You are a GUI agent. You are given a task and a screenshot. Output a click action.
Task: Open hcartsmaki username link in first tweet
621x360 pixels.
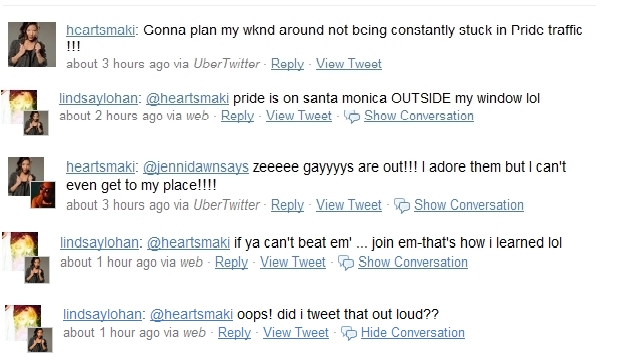101,30
